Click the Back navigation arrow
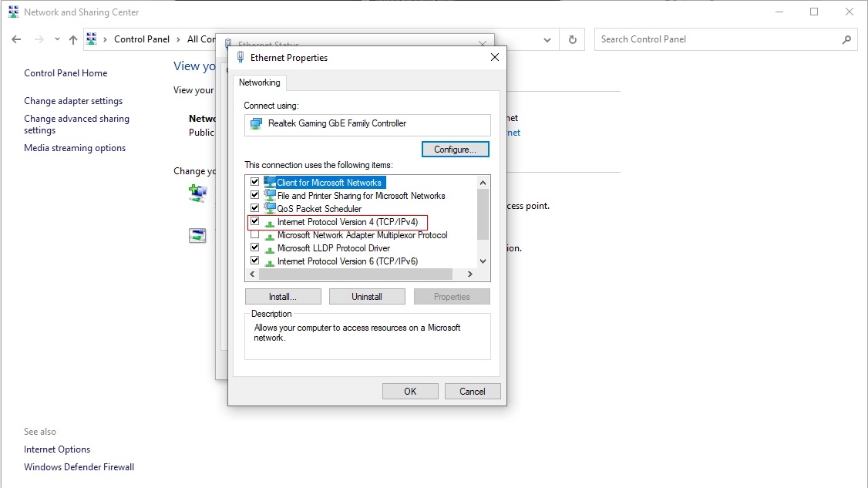The image size is (868, 488). (x=16, y=39)
